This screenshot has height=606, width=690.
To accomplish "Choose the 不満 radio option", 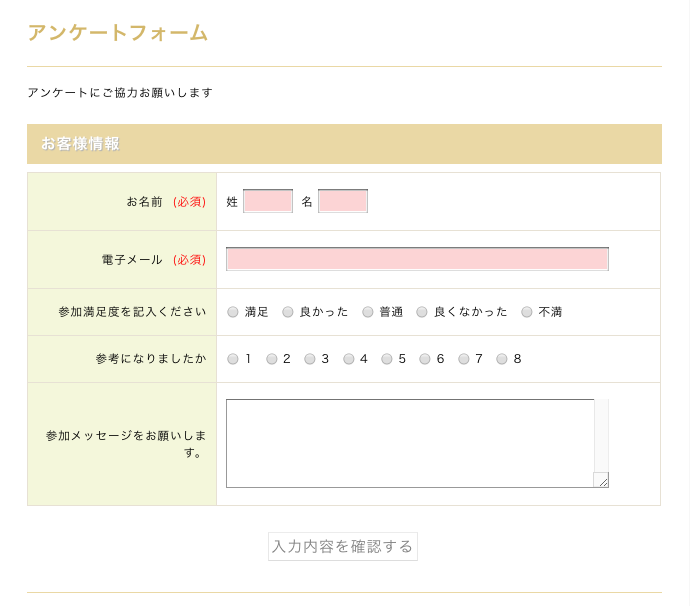I will point(527,312).
